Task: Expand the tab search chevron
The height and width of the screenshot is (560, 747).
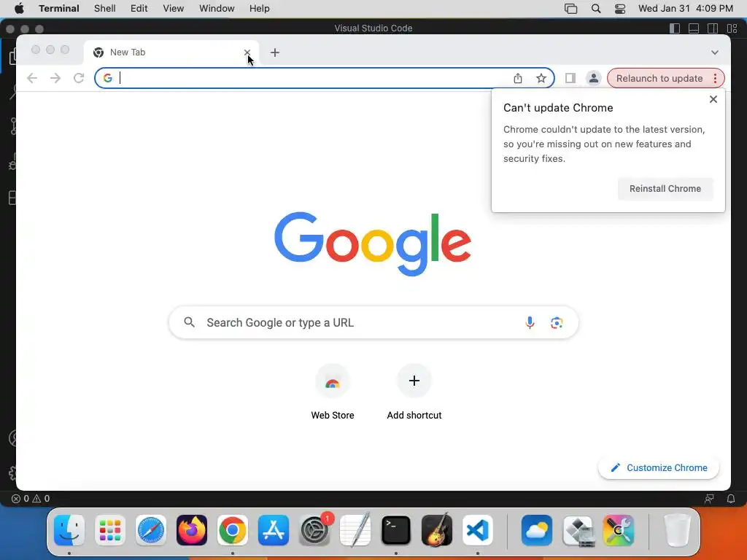Action: pyautogui.click(x=715, y=52)
